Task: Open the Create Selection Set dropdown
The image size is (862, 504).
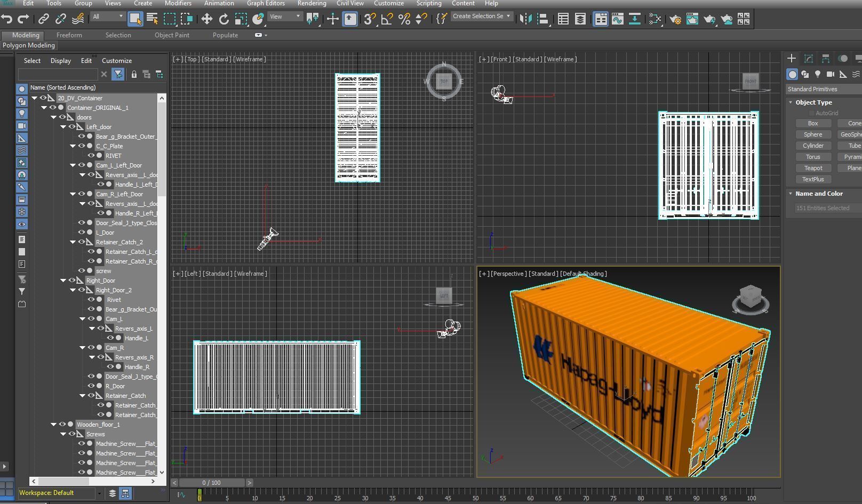Action: pos(482,17)
